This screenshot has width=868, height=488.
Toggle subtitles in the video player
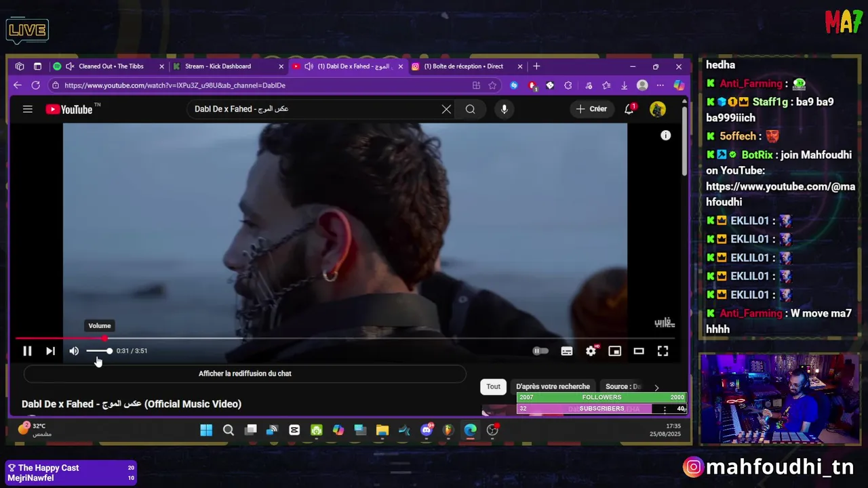[567, 351]
